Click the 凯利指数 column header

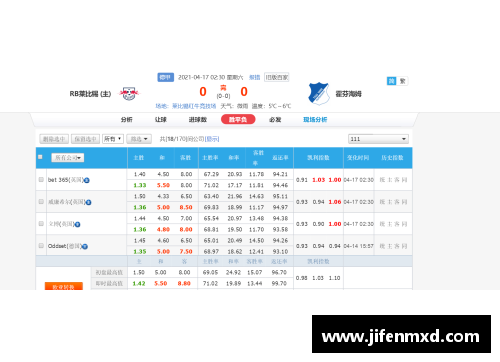click(318, 158)
